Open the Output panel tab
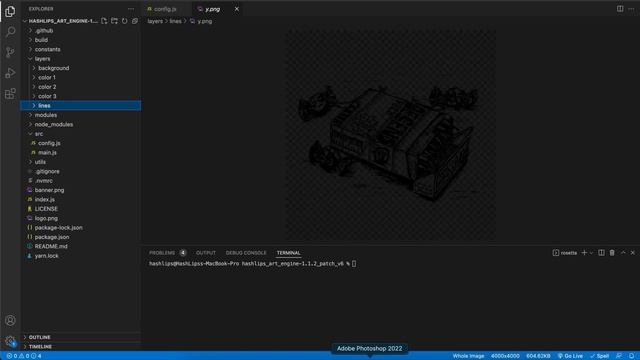This screenshot has height=360, width=640. 206,253
